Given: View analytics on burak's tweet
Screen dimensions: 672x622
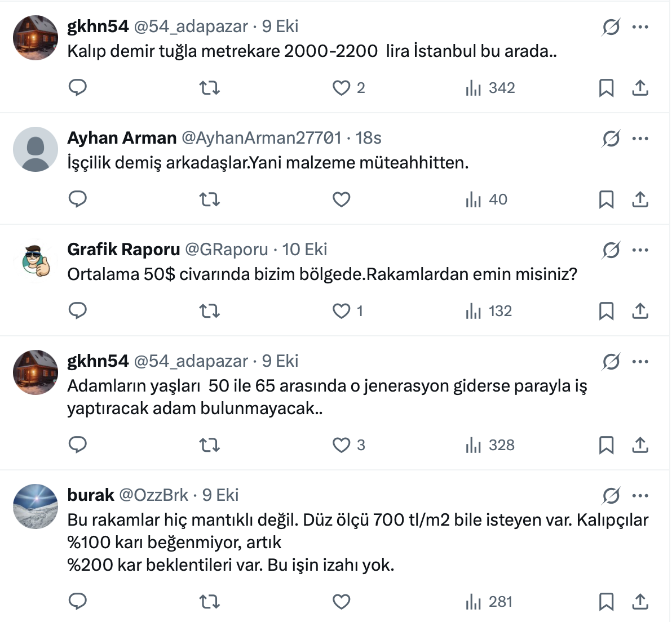Looking at the screenshot, I should [x=489, y=602].
